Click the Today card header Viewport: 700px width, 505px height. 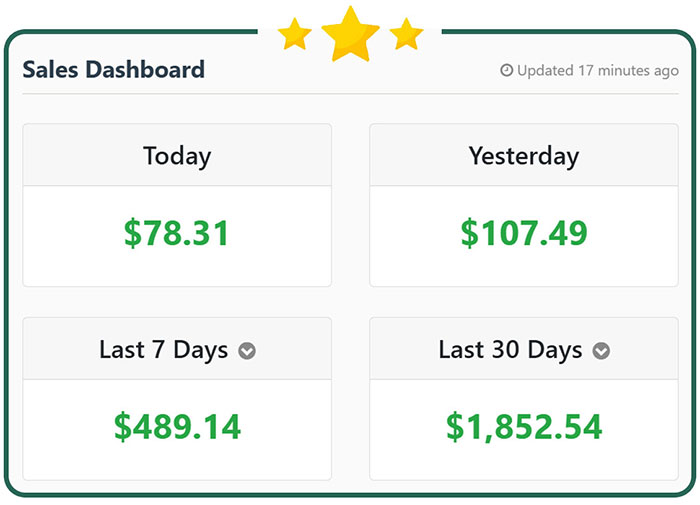click(177, 156)
